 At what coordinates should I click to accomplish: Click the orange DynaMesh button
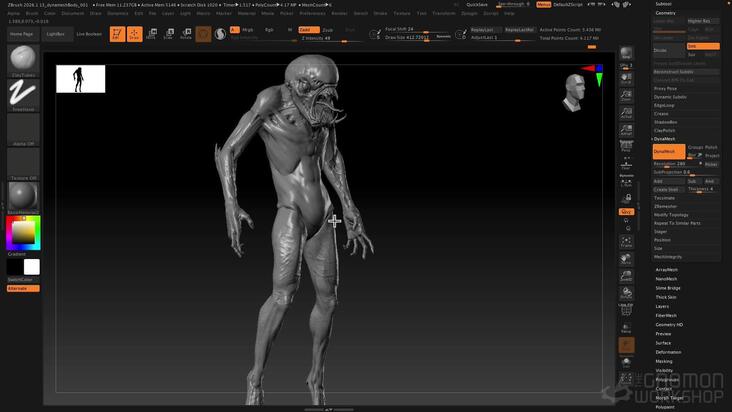tap(669, 151)
